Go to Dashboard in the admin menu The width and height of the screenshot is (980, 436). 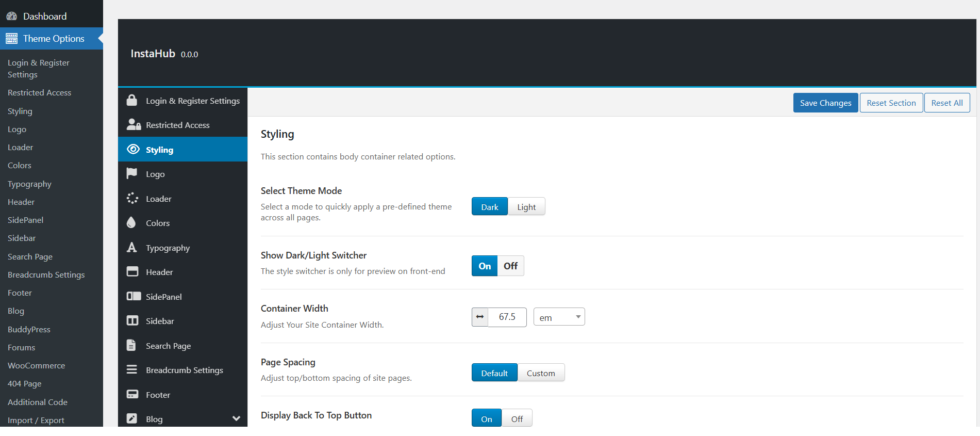pos(44,16)
